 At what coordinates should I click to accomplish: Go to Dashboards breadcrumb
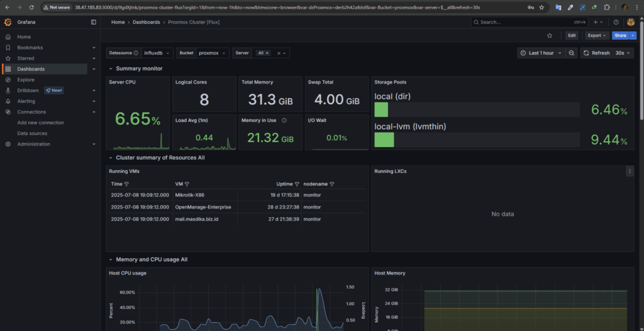pyautogui.click(x=146, y=22)
